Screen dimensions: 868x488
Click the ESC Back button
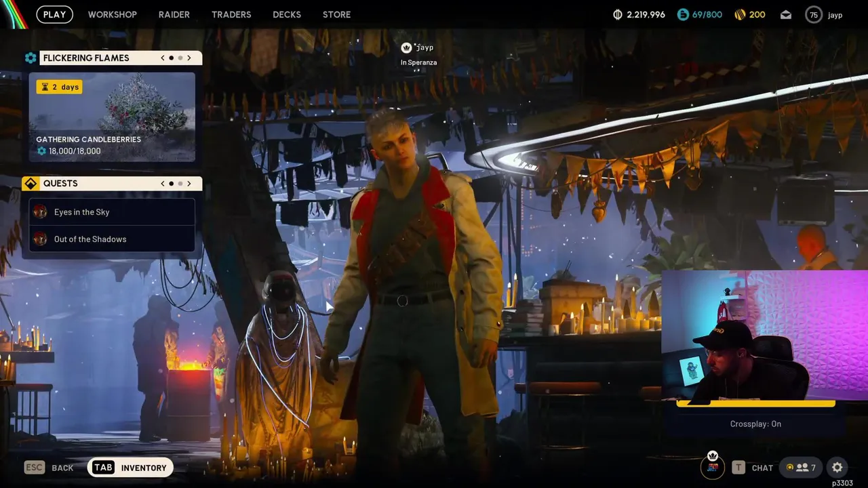[x=49, y=468]
